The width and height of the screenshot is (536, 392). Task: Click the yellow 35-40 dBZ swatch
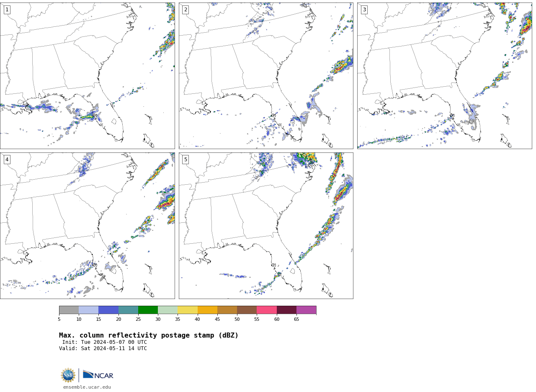pos(188,310)
